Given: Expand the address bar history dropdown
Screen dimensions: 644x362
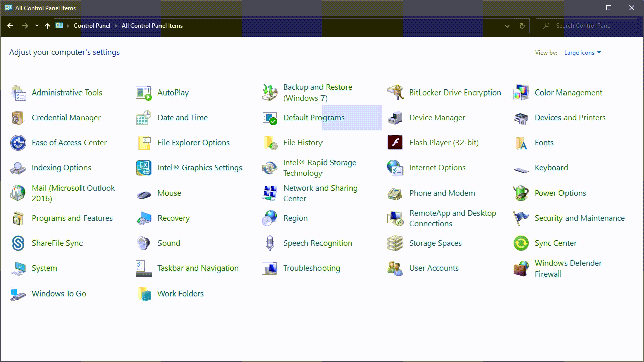Looking at the screenshot, I should point(507,26).
